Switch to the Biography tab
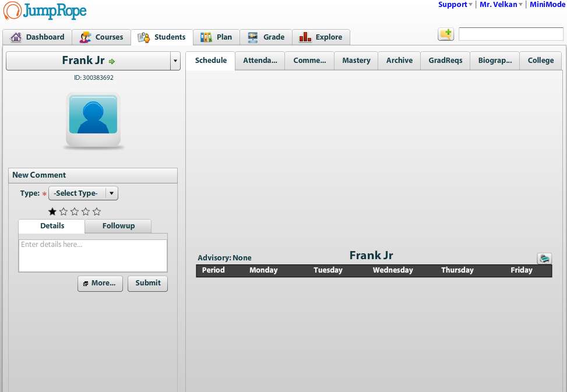 click(495, 61)
